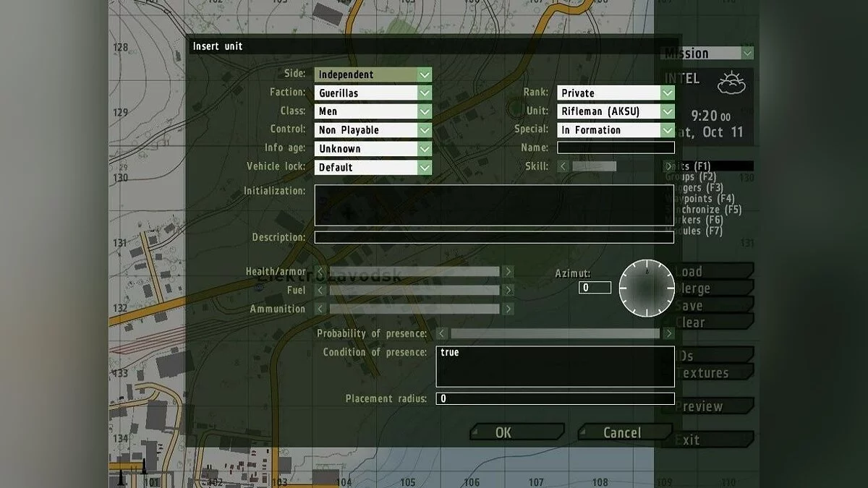
Task: Open the Vehicle lock dropdown showing Default
Action: click(373, 167)
